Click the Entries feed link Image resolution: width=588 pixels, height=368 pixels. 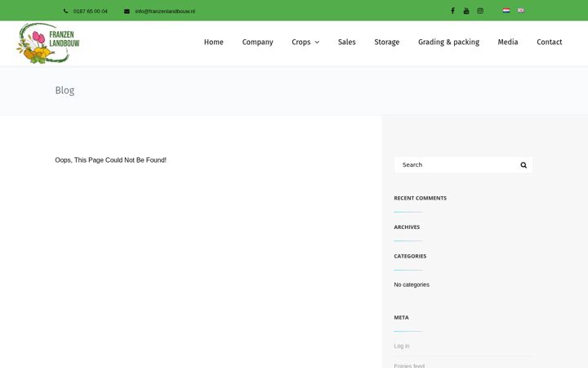click(409, 366)
